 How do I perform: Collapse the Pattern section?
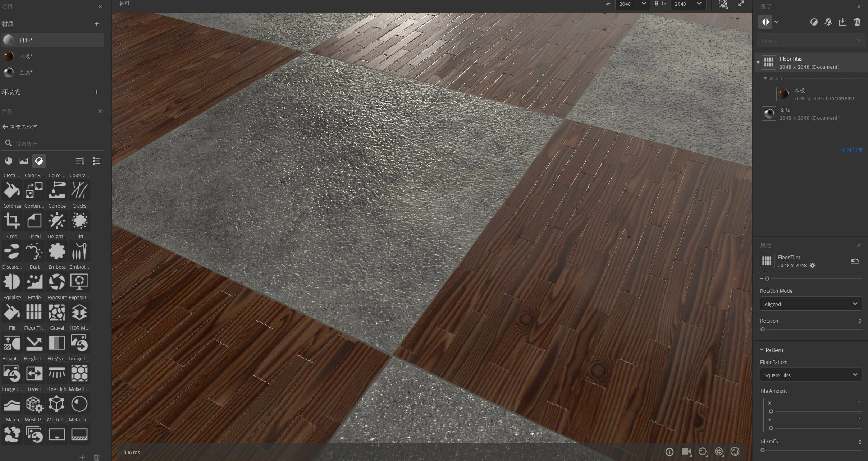[762, 350]
